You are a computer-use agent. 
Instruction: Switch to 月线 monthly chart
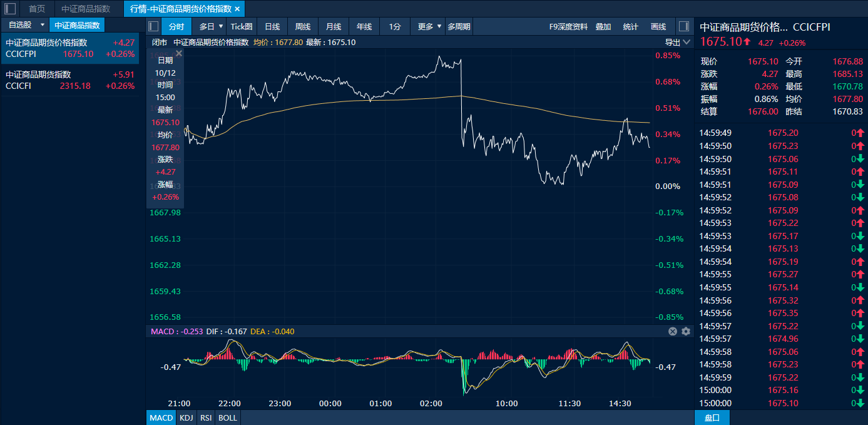tap(334, 26)
